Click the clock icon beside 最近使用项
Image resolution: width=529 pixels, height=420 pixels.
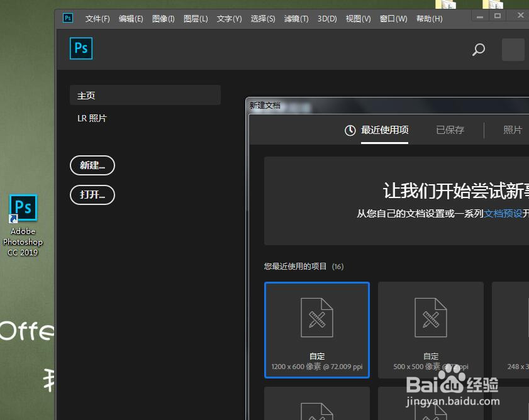coord(350,130)
